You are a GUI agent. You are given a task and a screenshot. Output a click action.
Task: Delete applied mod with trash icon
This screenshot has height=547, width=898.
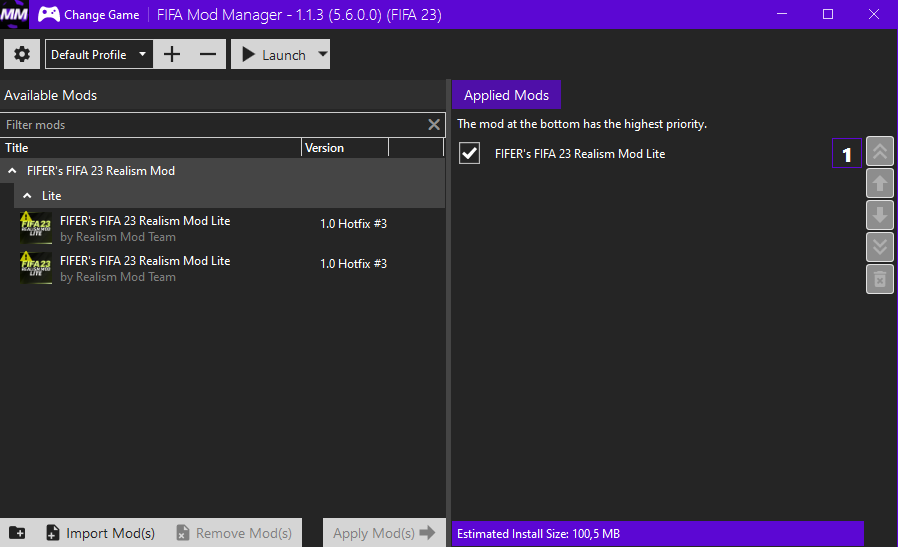pyautogui.click(x=880, y=280)
